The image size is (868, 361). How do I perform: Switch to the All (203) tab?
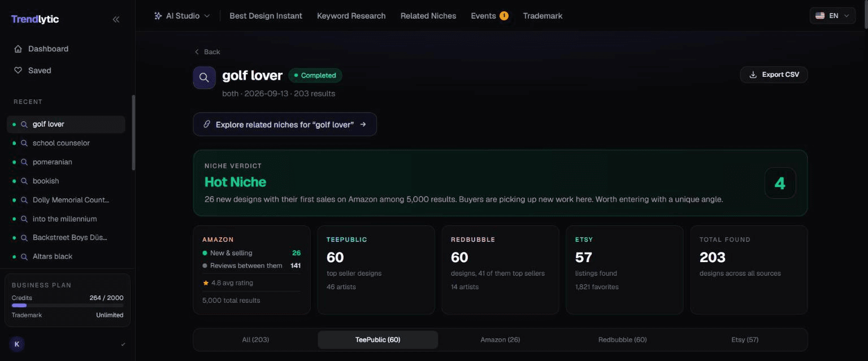[255, 340]
